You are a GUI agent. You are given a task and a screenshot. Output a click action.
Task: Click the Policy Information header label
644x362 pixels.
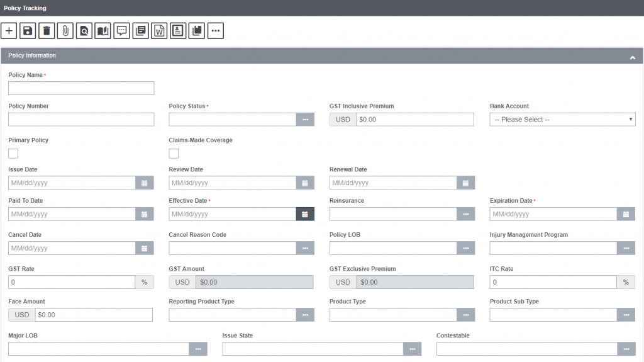[x=32, y=55]
